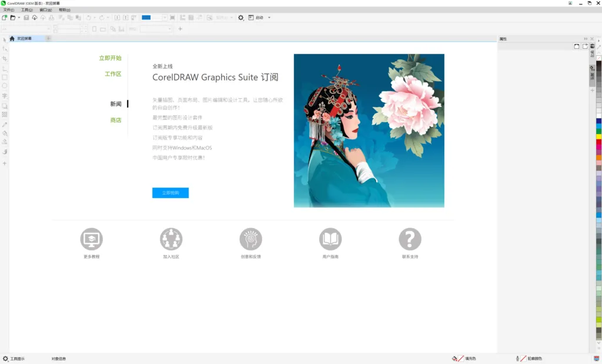Open the zoom level combo box arrow

165,18
